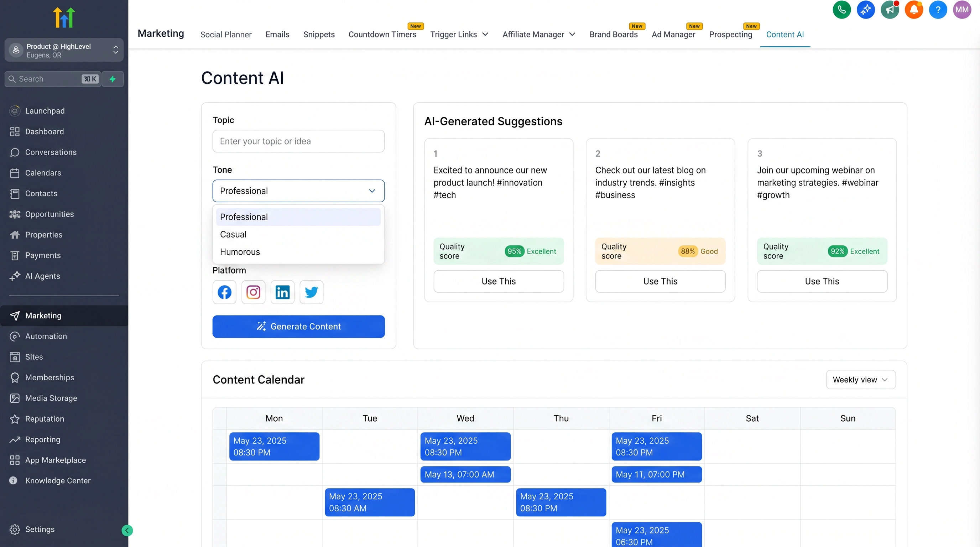
Task: Select Facebook platform icon
Action: point(224,292)
